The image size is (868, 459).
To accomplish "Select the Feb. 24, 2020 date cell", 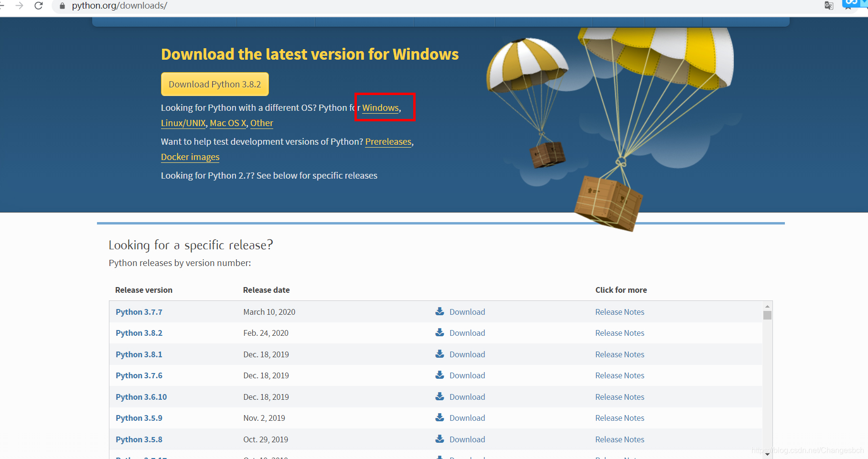I will coord(266,333).
